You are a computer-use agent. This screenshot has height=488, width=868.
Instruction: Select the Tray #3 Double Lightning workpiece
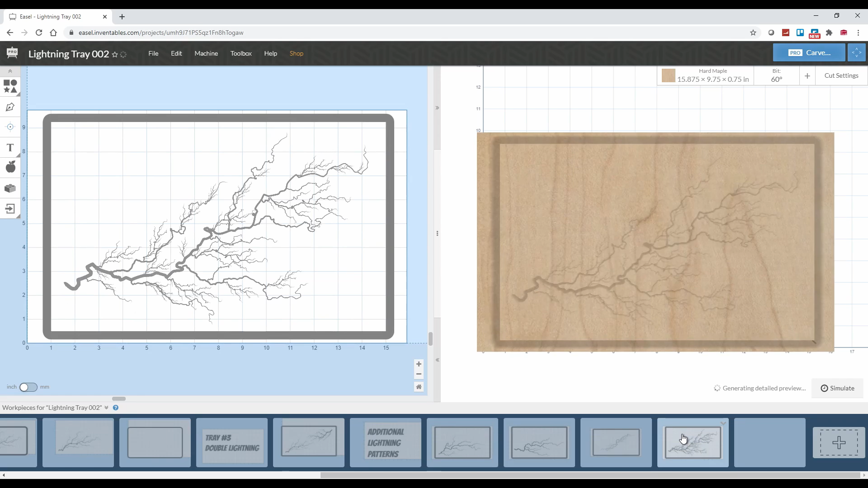pos(232,443)
